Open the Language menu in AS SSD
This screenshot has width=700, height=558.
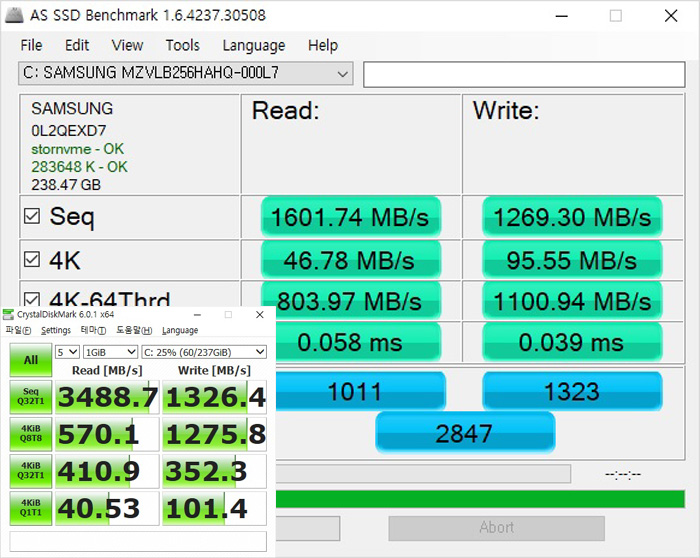coord(254,46)
